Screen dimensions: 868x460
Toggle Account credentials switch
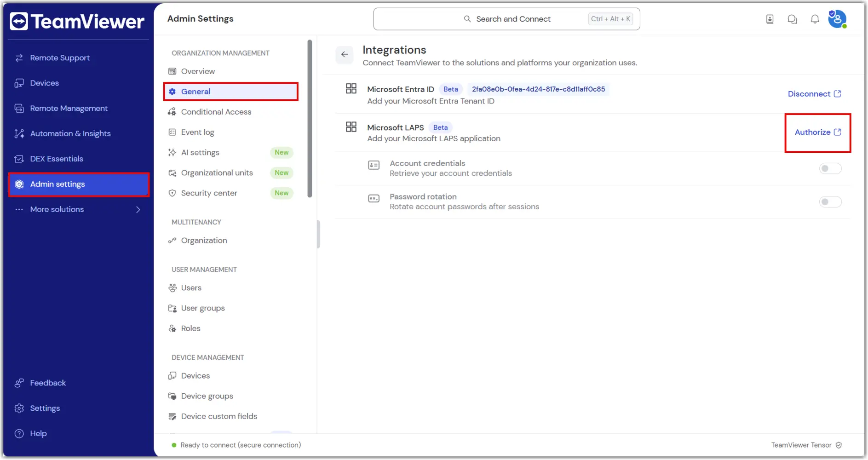(830, 169)
